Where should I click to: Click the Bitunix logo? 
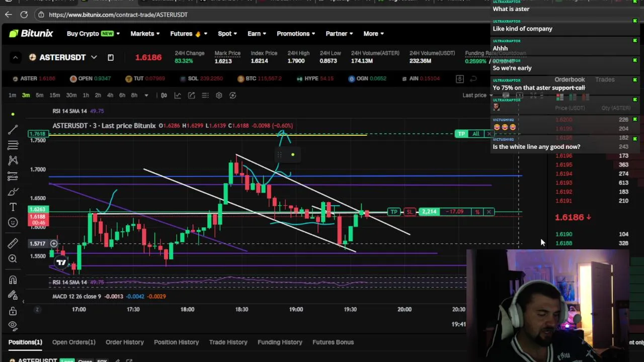31,33
